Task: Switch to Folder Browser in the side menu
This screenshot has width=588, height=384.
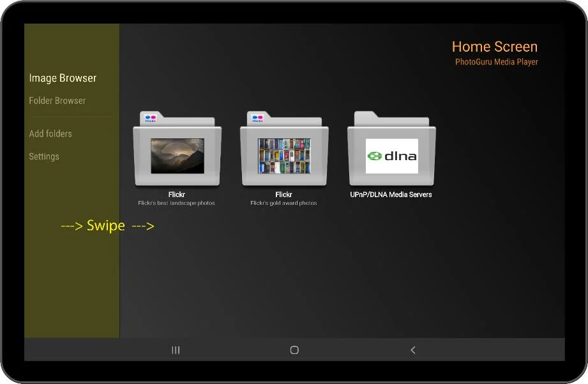Action: pos(57,100)
